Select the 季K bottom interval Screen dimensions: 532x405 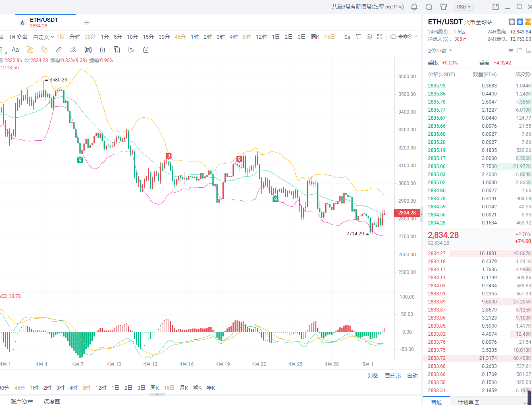[x=197, y=388]
